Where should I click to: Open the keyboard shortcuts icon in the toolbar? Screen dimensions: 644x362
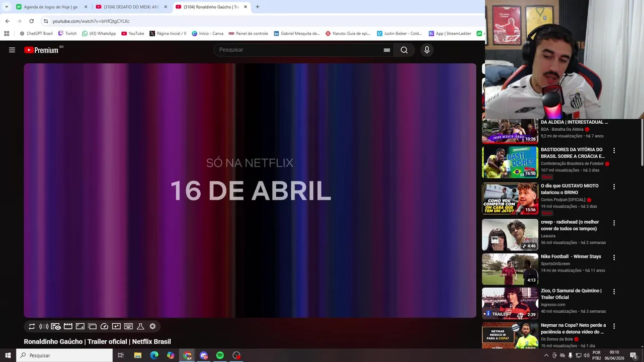(128, 326)
